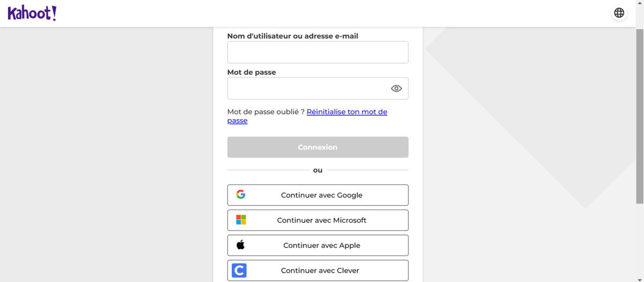Focus the username or e-mail field
The height and width of the screenshot is (282, 644).
pyautogui.click(x=318, y=53)
